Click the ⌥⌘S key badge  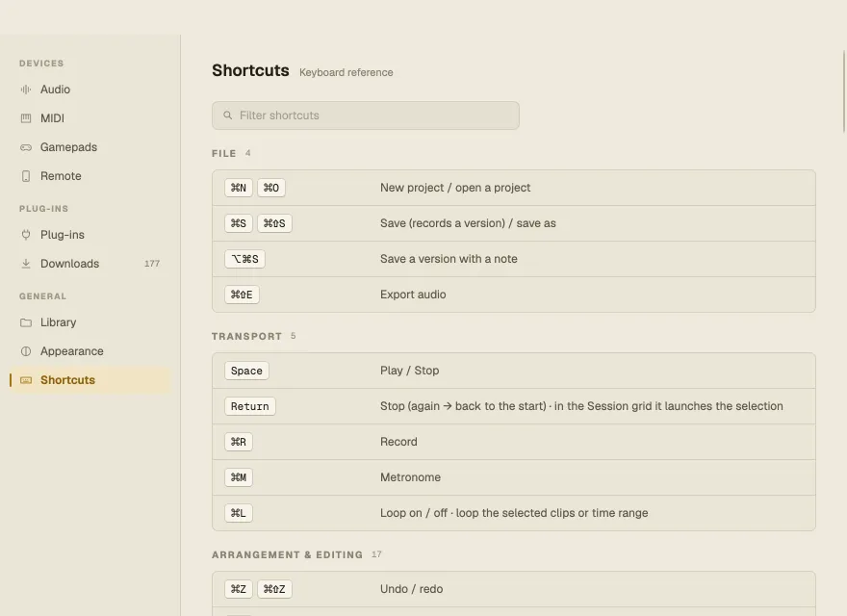click(244, 259)
